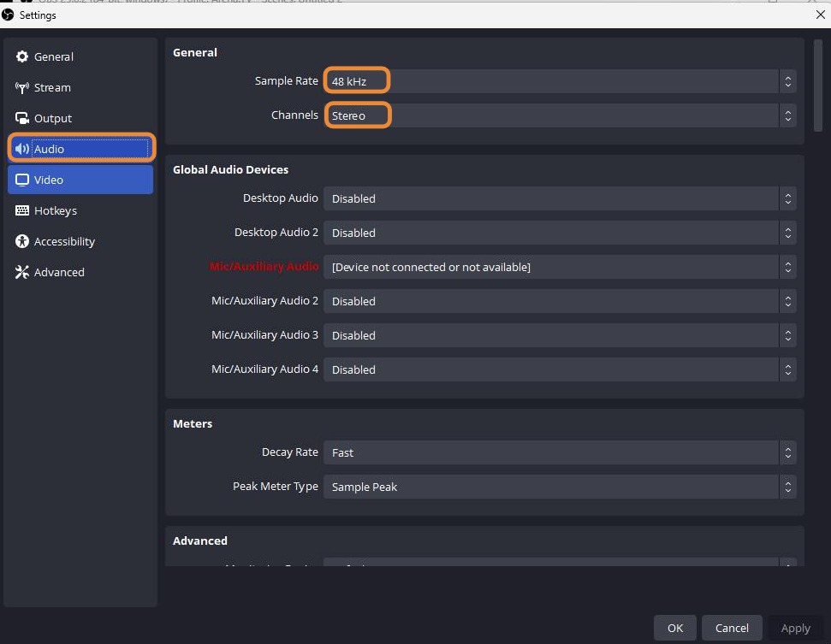
Task: Click the Global Audio Devices heading
Action: pyautogui.click(x=230, y=169)
